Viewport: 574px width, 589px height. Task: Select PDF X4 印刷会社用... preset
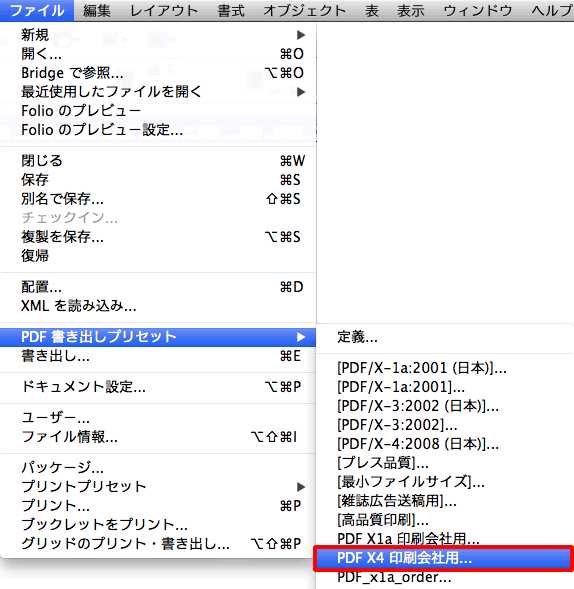click(445, 558)
